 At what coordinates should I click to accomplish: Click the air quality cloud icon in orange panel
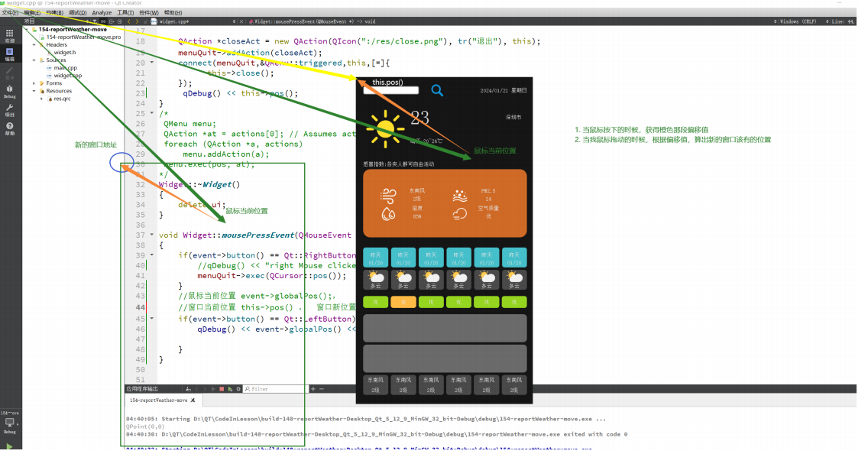[459, 214]
